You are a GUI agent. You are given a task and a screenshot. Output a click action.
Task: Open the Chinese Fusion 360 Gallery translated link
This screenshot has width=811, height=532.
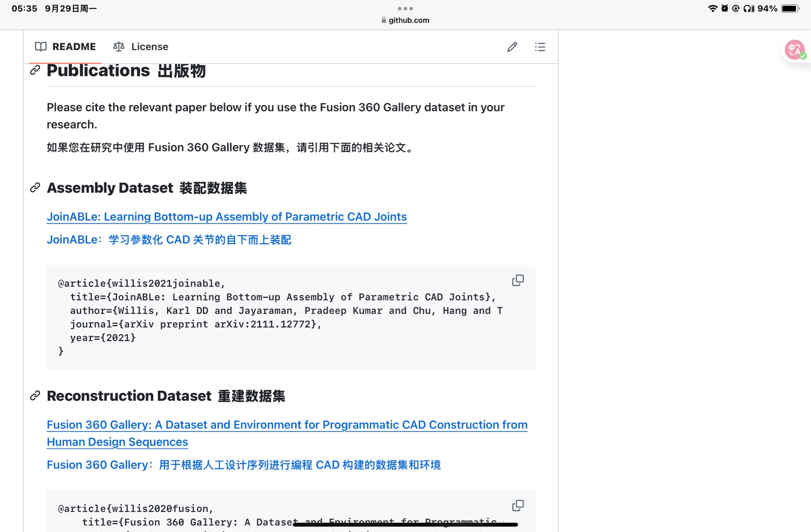(244, 465)
